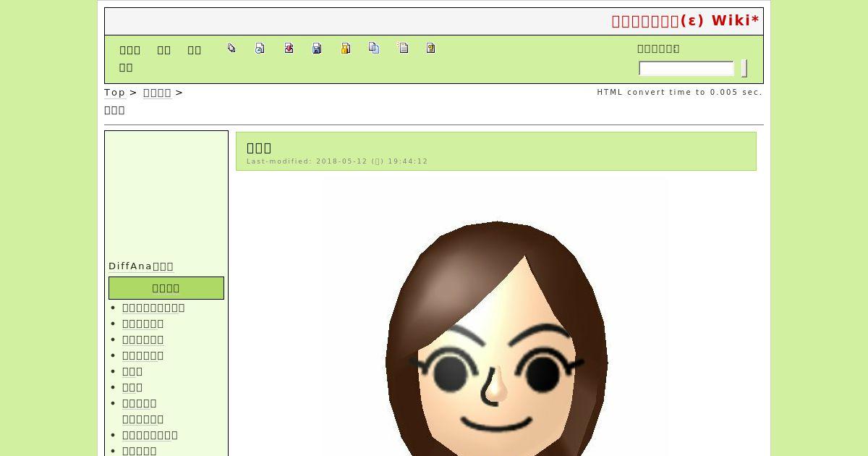Click the overlapping pages icon in the toolbar
Image resolution: width=868 pixels, height=456 pixels.
(231, 48)
